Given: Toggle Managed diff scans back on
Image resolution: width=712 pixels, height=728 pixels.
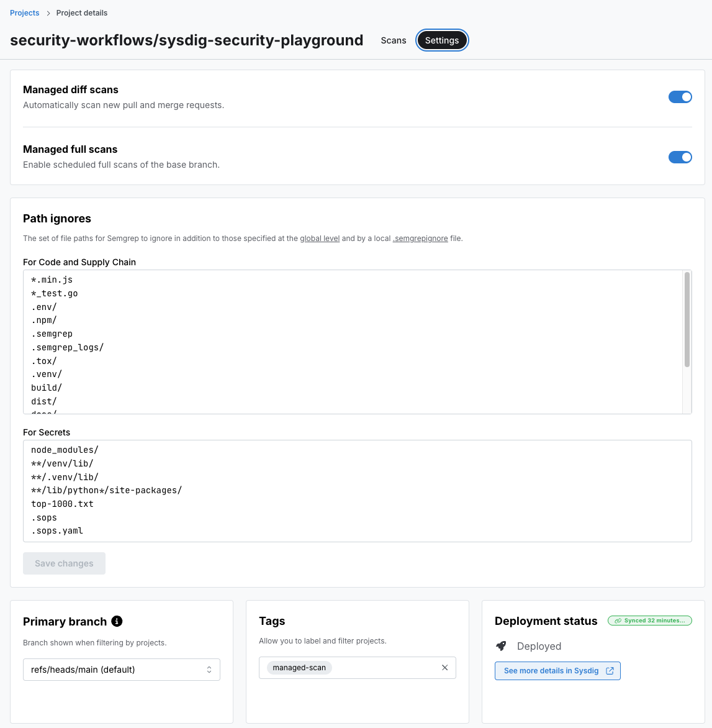Looking at the screenshot, I should point(680,97).
